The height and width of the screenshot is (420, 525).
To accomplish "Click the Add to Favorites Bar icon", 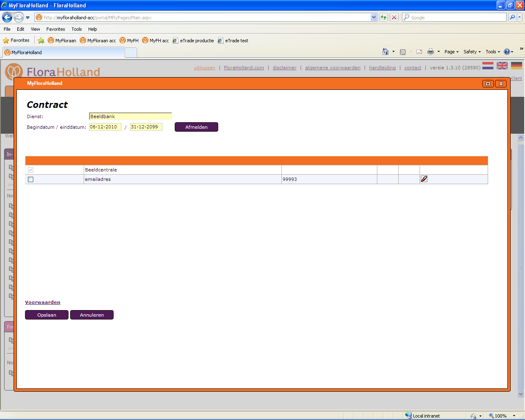I will pyautogui.click(x=41, y=40).
